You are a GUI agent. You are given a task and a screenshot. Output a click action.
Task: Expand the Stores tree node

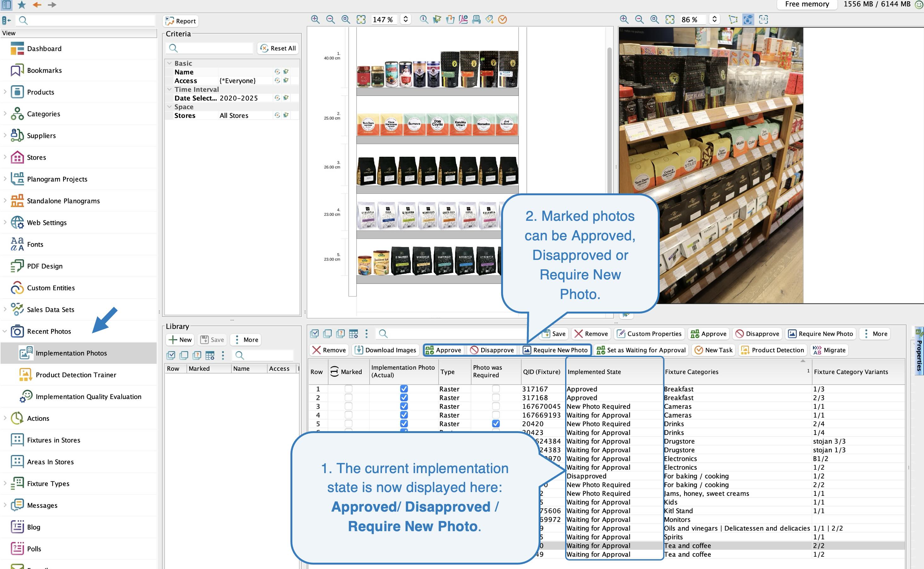coord(5,157)
